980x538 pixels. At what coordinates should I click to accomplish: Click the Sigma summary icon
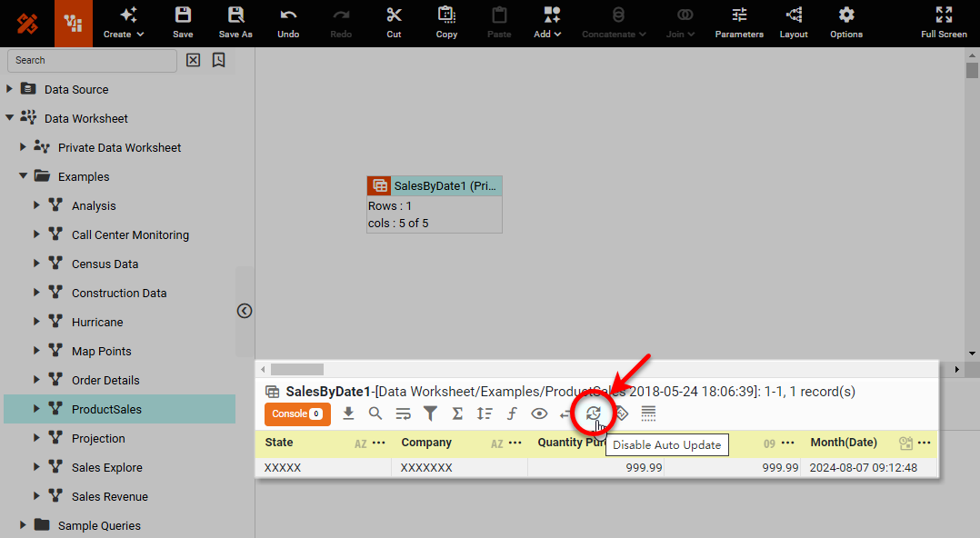[x=457, y=413]
